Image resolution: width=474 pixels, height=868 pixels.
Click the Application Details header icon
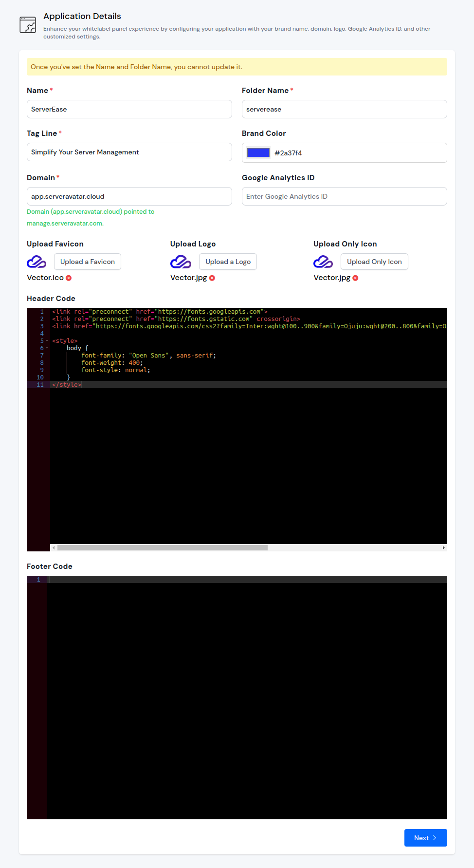[x=28, y=25]
